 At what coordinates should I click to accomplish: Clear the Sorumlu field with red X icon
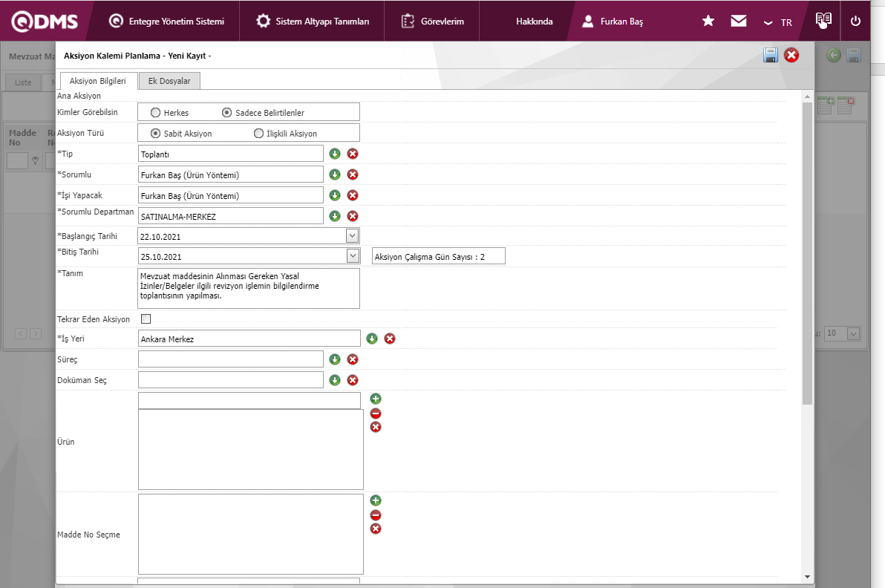coord(353,174)
